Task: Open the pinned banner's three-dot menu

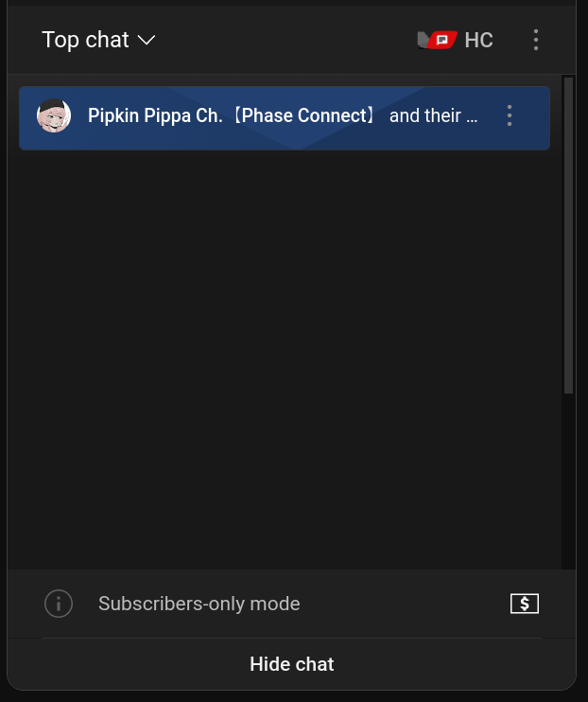Action: 510,116
